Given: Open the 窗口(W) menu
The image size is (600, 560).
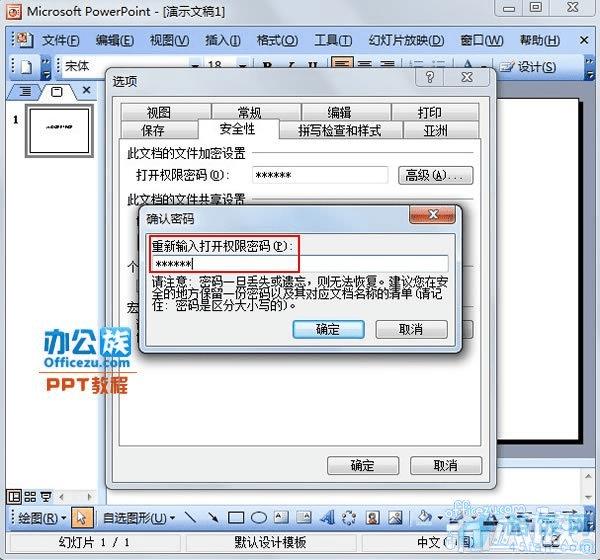Looking at the screenshot, I should point(481,40).
